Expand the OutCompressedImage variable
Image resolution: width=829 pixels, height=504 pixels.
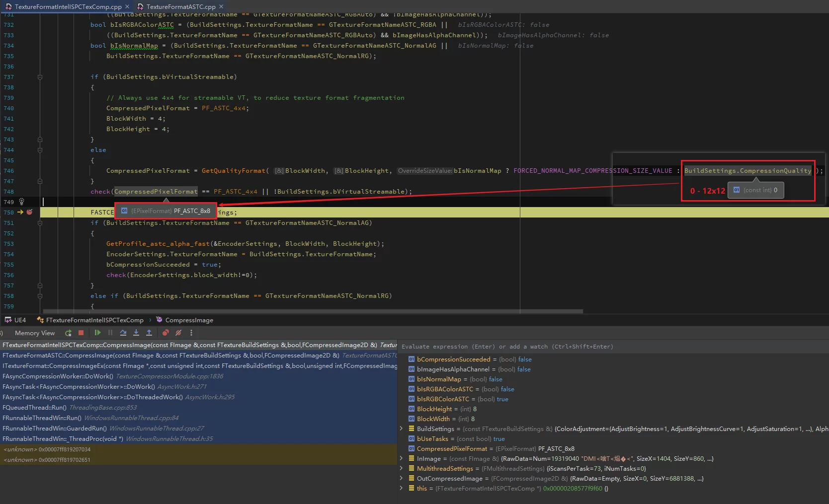(x=402, y=478)
